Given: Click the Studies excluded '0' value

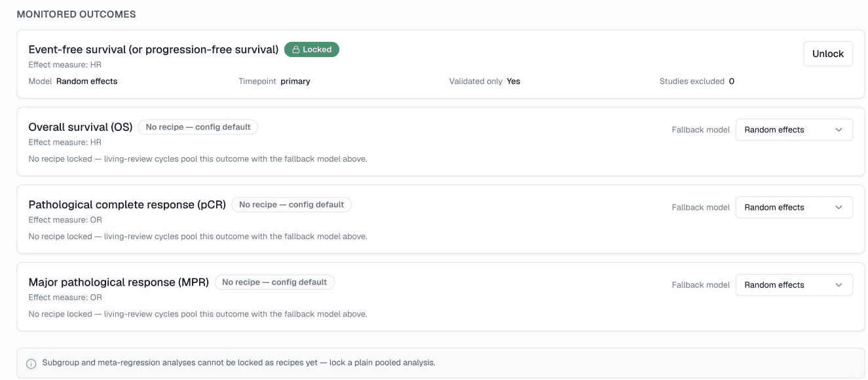Looking at the screenshot, I should pyautogui.click(x=732, y=81).
